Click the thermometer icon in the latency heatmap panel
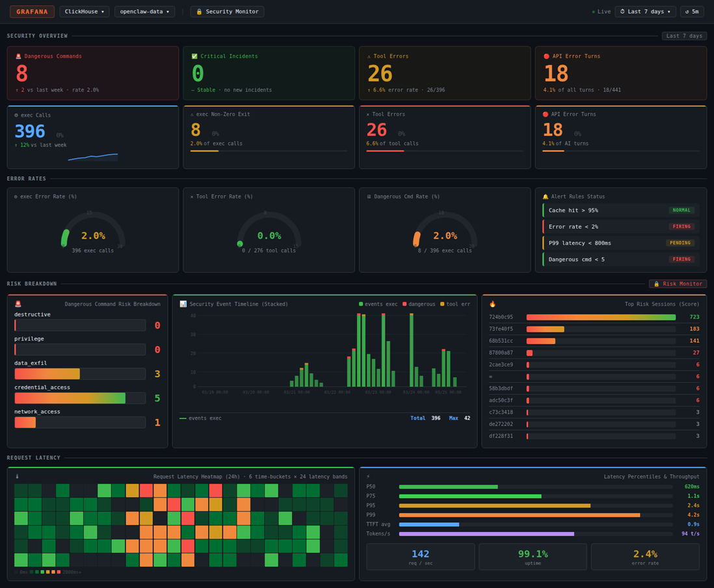This screenshot has width=714, height=588. (x=18, y=476)
